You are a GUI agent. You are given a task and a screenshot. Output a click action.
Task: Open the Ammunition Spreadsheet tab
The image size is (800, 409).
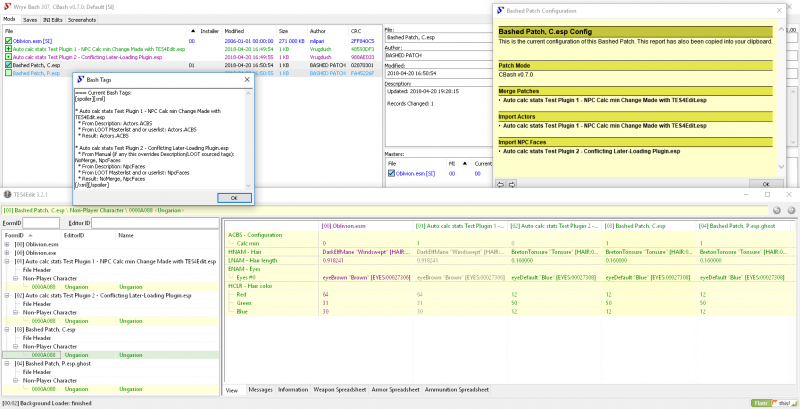(x=457, y=390)
